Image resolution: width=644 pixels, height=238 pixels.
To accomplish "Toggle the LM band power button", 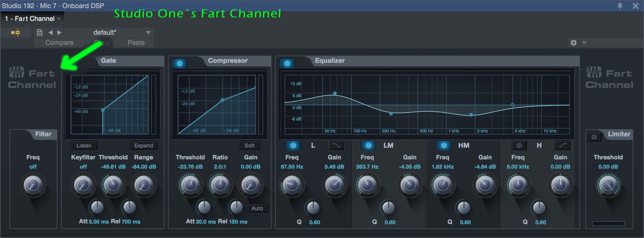I will tap(368, 145).
